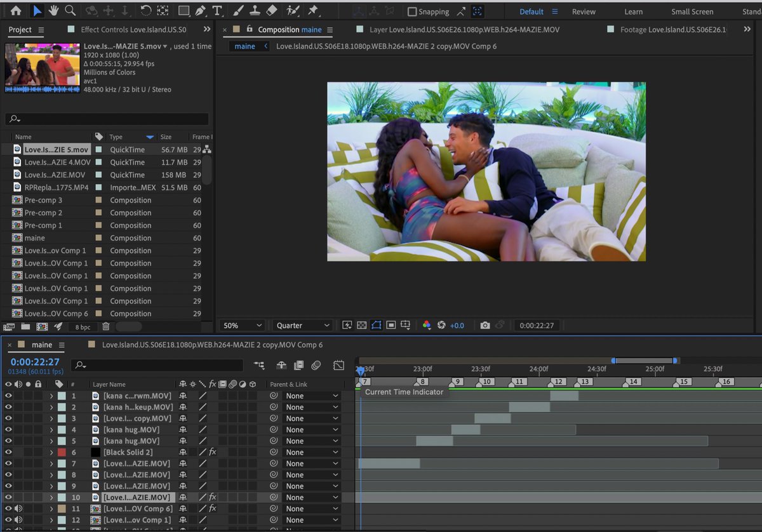Viewport: 762px width, 532px height.
Task: Toggle the Transparency Grid in the Composition panel
Action: pyautogui.click(x=362, y=325)
